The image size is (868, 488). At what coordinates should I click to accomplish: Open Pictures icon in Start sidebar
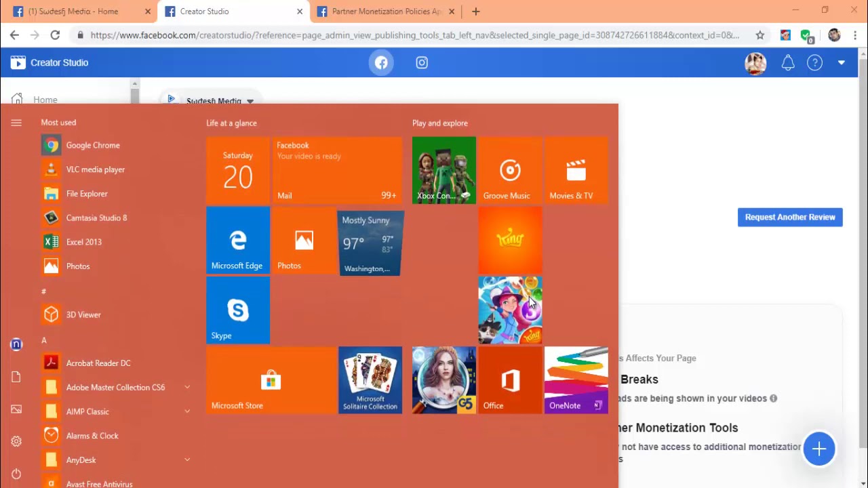coord(16,409)
